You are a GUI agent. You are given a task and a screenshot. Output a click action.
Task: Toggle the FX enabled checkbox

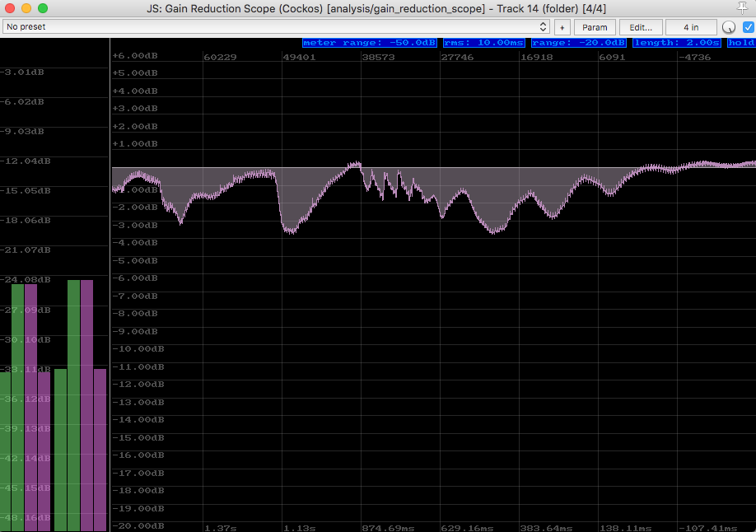(749, 27)
